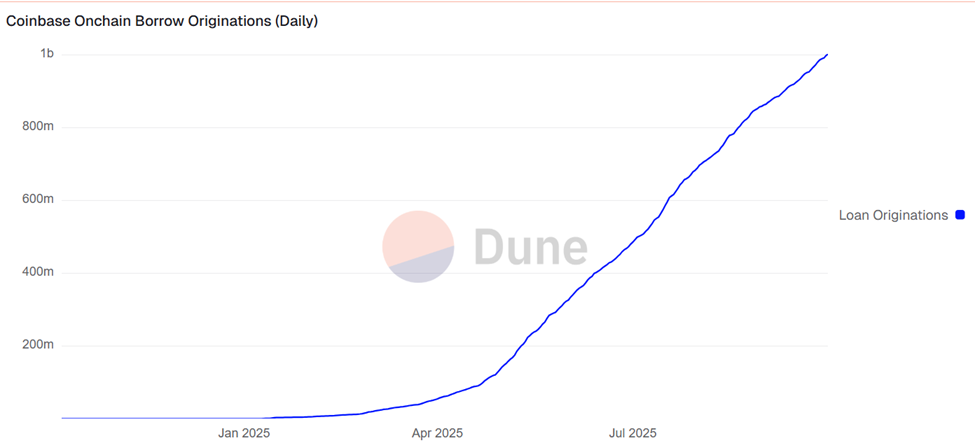Click the 1b y-axis label
Screen dimensions: 975x443
click(46, 53)
